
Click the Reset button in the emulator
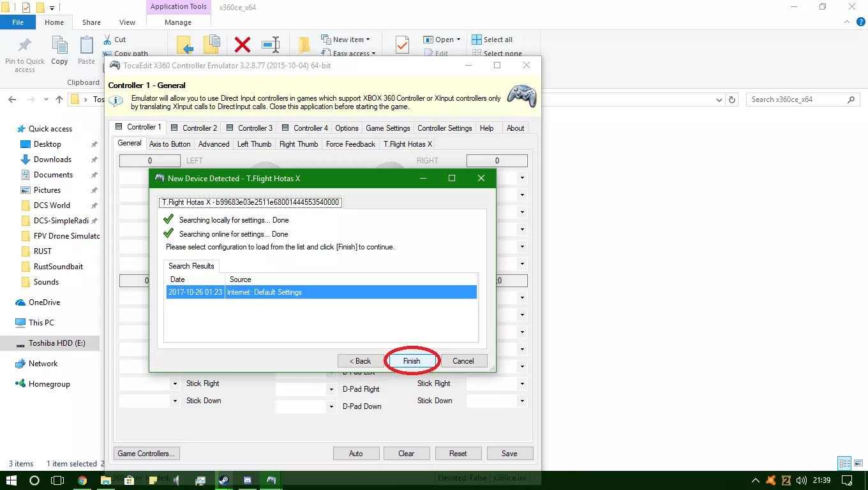coord(458,454)
